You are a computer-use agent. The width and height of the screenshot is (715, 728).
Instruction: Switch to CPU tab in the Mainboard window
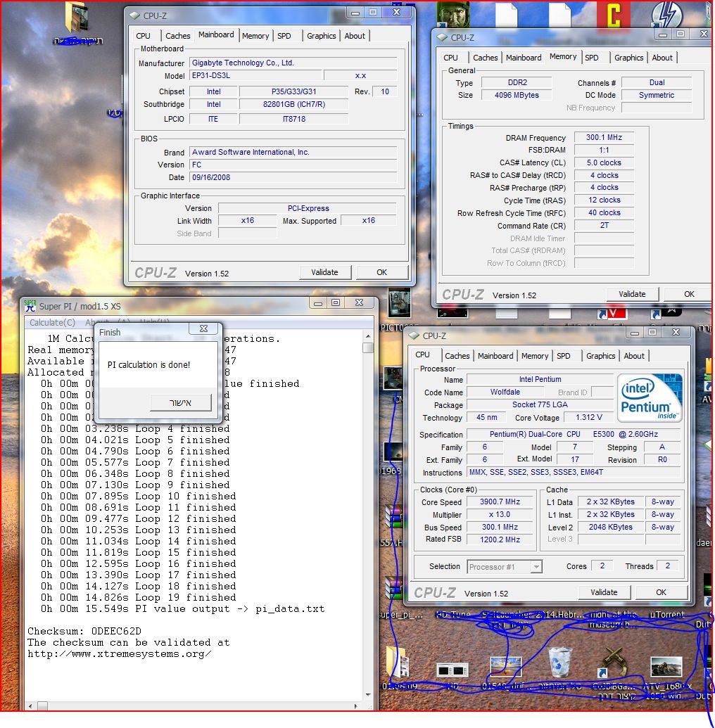(144, 36)
